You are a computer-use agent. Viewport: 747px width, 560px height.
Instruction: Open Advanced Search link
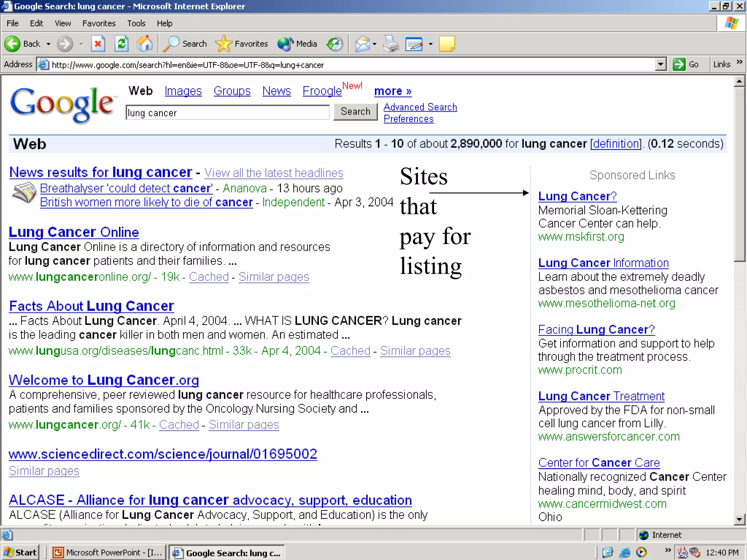(x=420, y=107)
